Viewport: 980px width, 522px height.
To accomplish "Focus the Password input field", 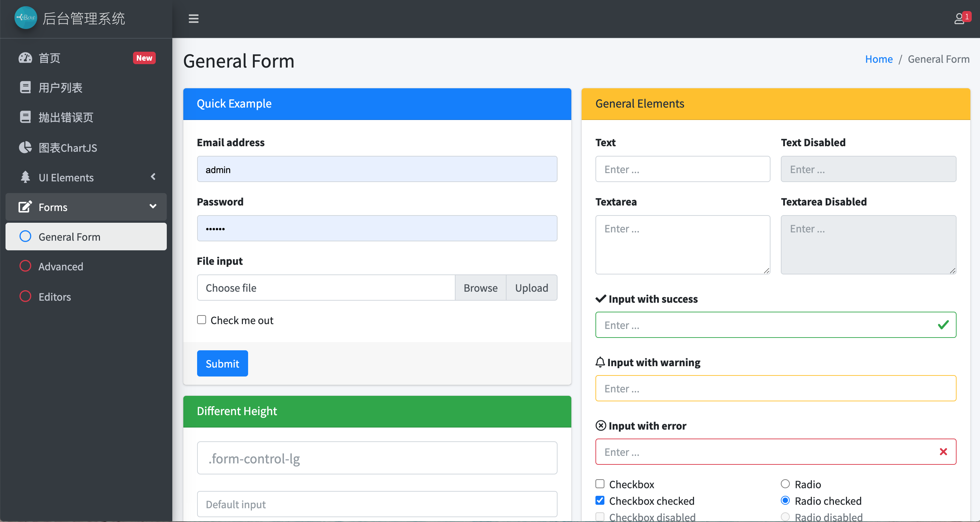I will (377, 228).
